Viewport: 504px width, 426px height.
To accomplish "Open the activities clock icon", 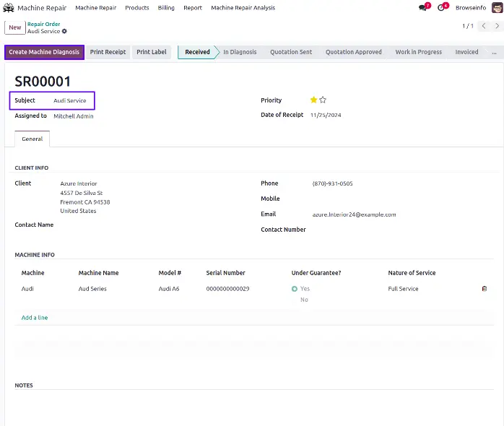I will (x=441, y=8).
